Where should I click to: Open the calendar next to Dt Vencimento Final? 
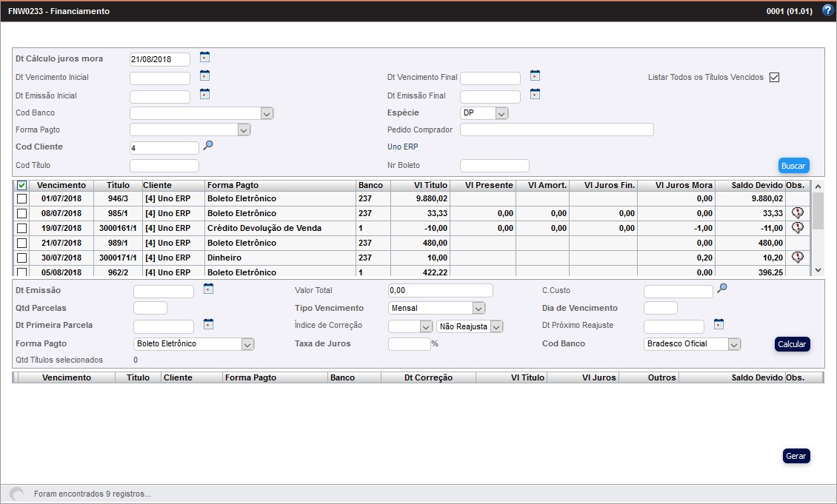(534, 77)
